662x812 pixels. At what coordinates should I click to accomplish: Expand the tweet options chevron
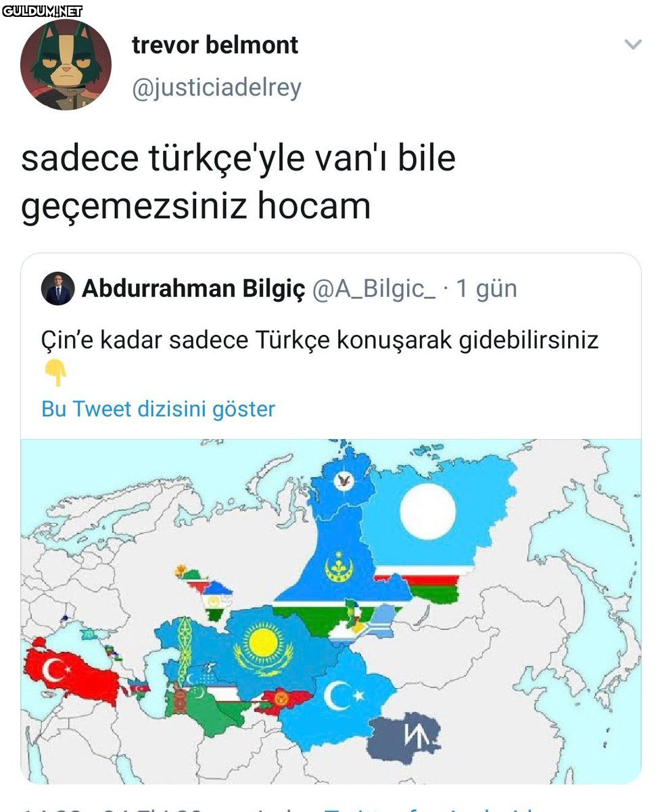coord(632,45)
